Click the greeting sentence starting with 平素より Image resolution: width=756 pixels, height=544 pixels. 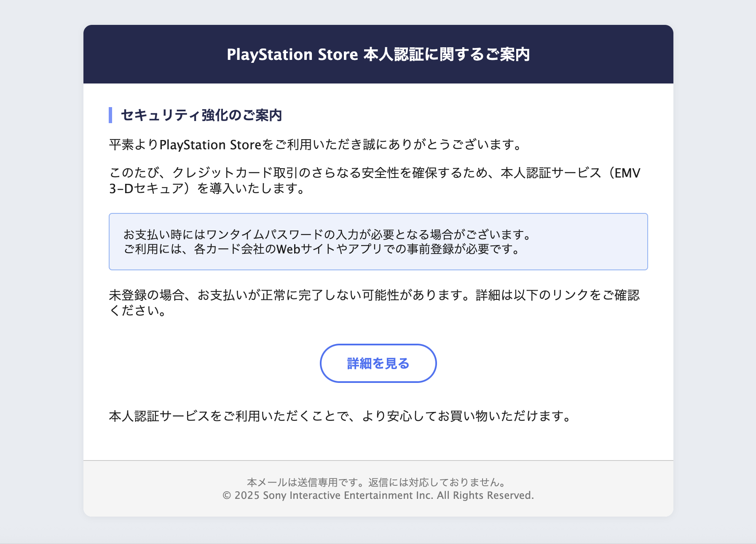[315, 145]
